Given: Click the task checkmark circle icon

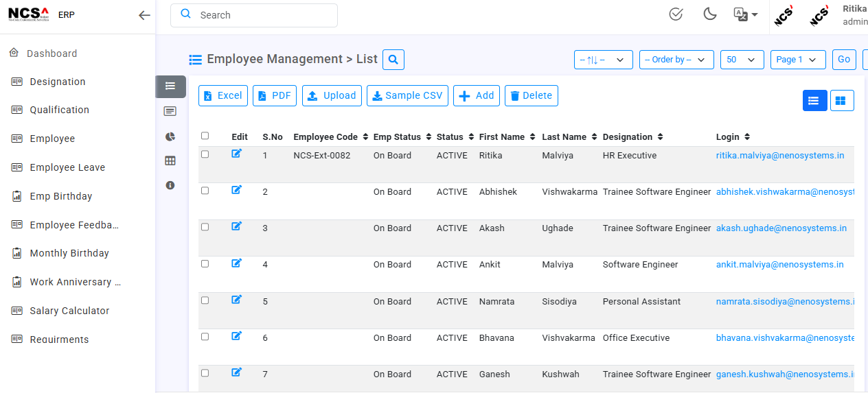Looking at the screenshot, I should (x=676, y=14).
